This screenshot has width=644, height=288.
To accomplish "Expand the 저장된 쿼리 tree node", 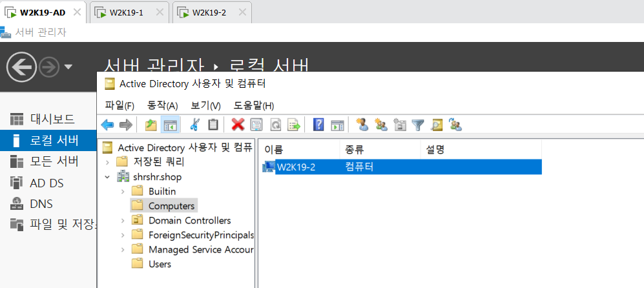I will (x=108, y=162).
